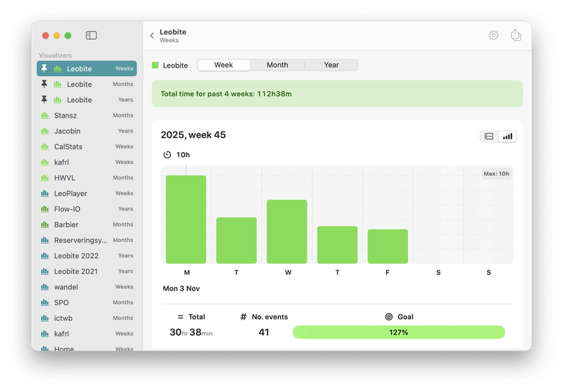563x392 pixels.
Task: Click the 'Mon 3 Nov' date label
Action: pyautogui.click(x=181, y=289)
